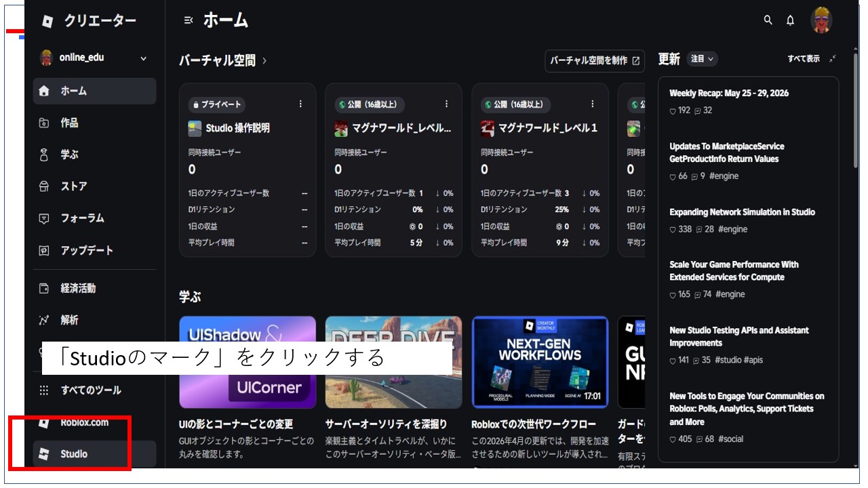The height and width of the screenshot is (488, 868).
Task: Click the Studio logo icon in sidebar
Action: coord(44,454)
